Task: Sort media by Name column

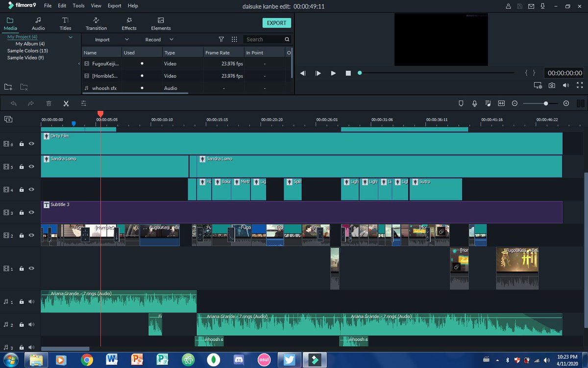Action: pos(101,53)
